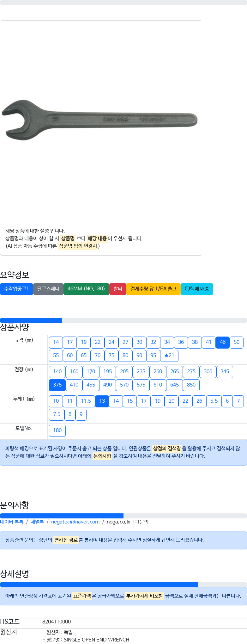This screenshot has width=247, height=644.
Task: Click the 결제수량 당 1/EA 출고 badge
Action: pyautogui.click(x=154, y=289)
